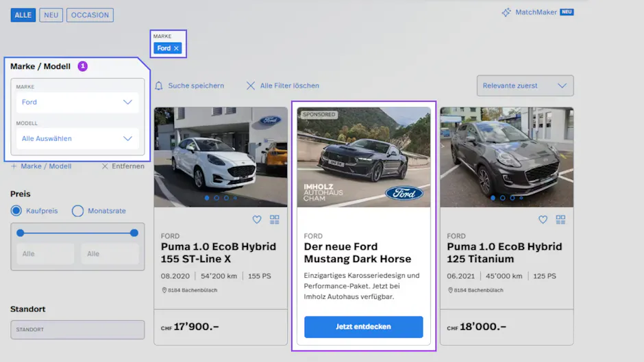This screenshot has width=644, height=362.
Task: Switch to the NEU tab
Action: coord(51,15)
